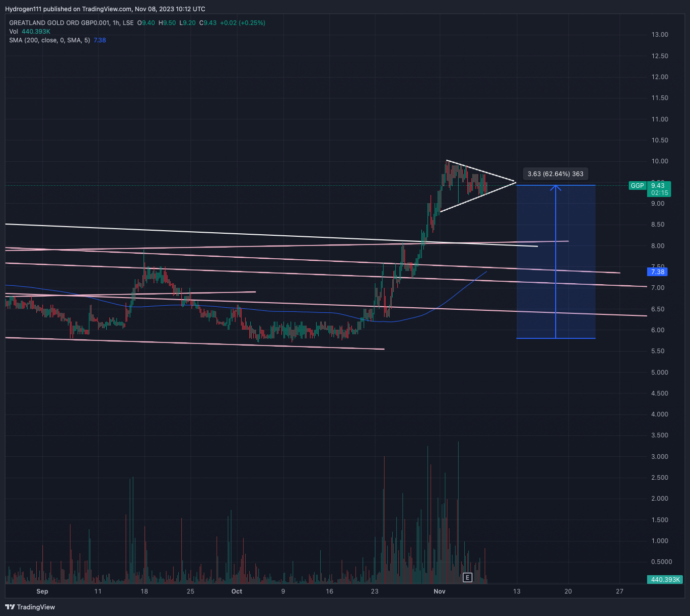The width and height of the screenshot is (690, 616).
Task: Click the 1h interval label in the legend
Action: tap(116, 23)
